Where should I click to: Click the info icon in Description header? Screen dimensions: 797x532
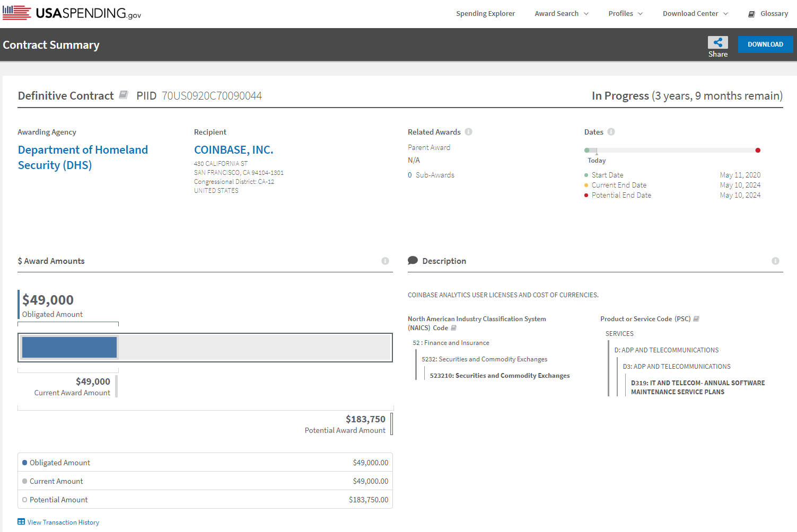776,261
